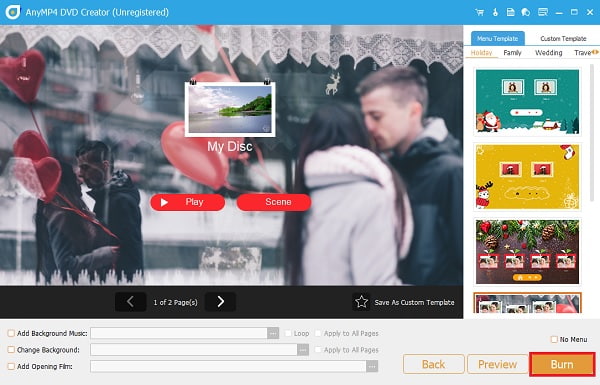Image resolution: width=600 pixels, height=385 pixels.
Task: Click the register key icon
Action: pyautogui.click(x=495, y=12)
